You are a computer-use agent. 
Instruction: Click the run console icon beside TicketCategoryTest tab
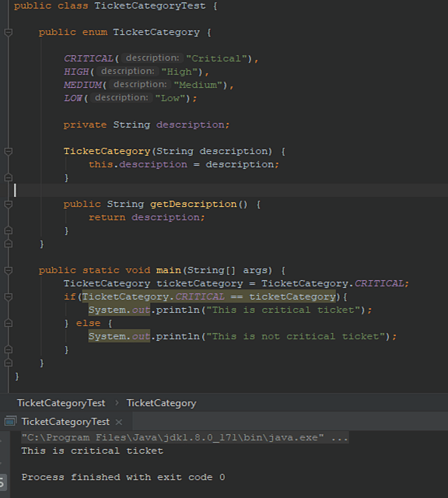(x=10, y=422)
